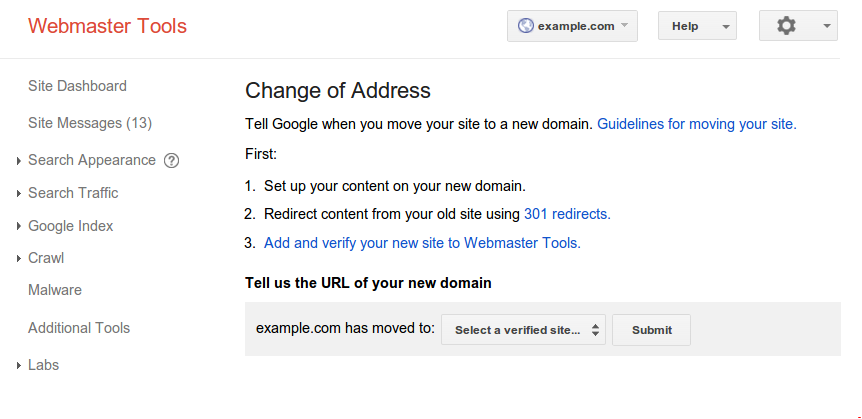Open Site Messages (13)
The image size is (862, 419).
(x=90, y=123)
